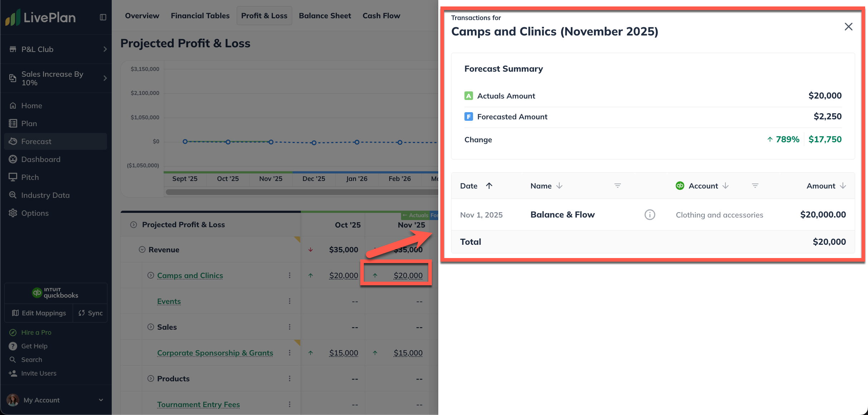Open the Name column filter icon

click(617, 186)
